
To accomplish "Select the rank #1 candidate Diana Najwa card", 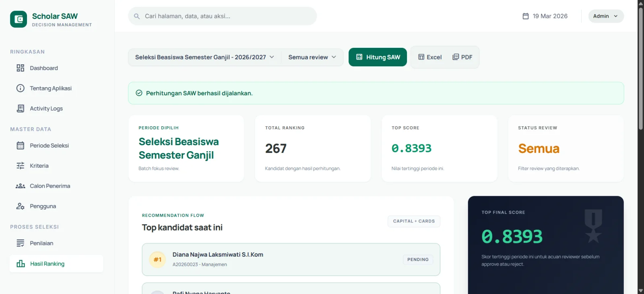I will (x=291, y=259).
